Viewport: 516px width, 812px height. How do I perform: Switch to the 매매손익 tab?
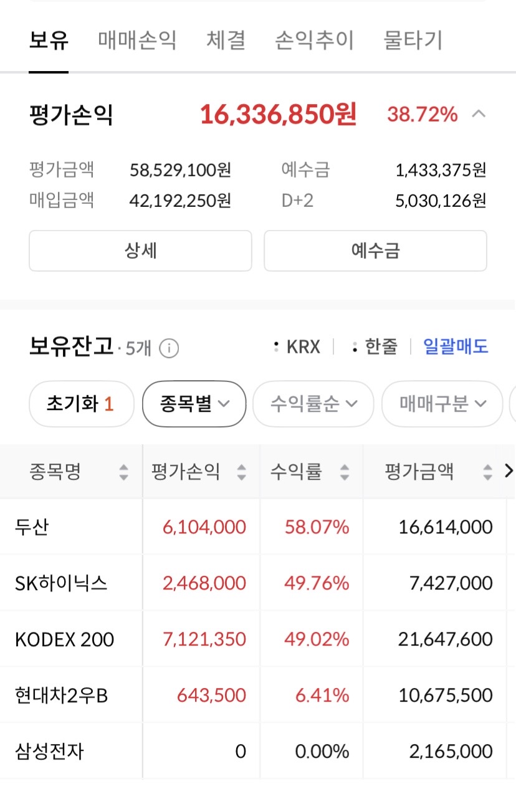[137, 41]
